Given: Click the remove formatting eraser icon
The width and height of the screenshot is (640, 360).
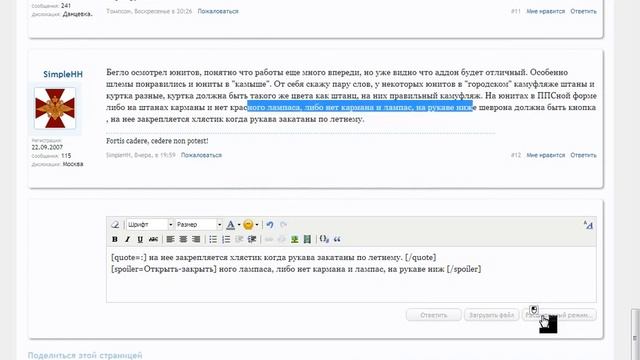Looking at the screenshot, I should click(115, 224).
